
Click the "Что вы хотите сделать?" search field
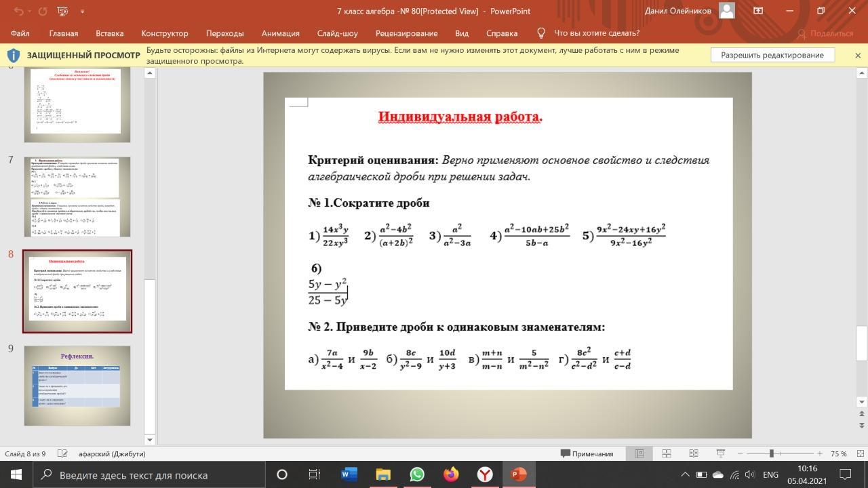point(597,33)
